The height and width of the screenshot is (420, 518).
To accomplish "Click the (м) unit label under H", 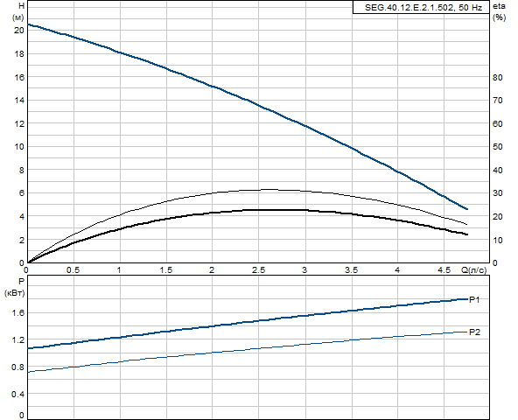I will (18, 17).
